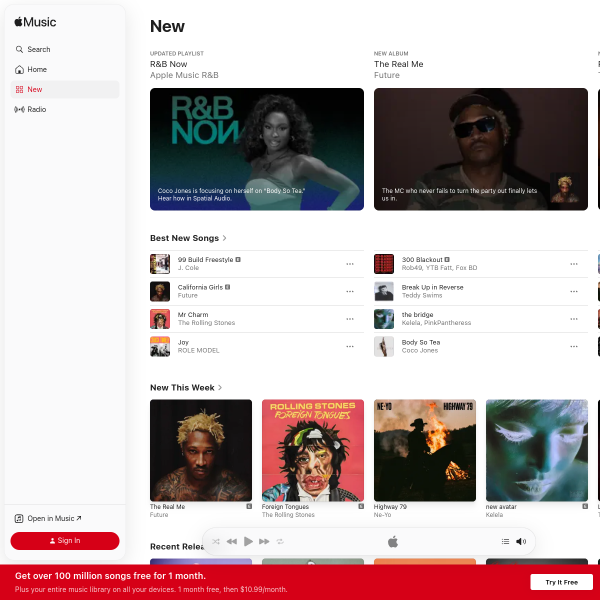Screen dimensions: 600x600
Task: Click the previous track button
Action: [x=232, y=541]
